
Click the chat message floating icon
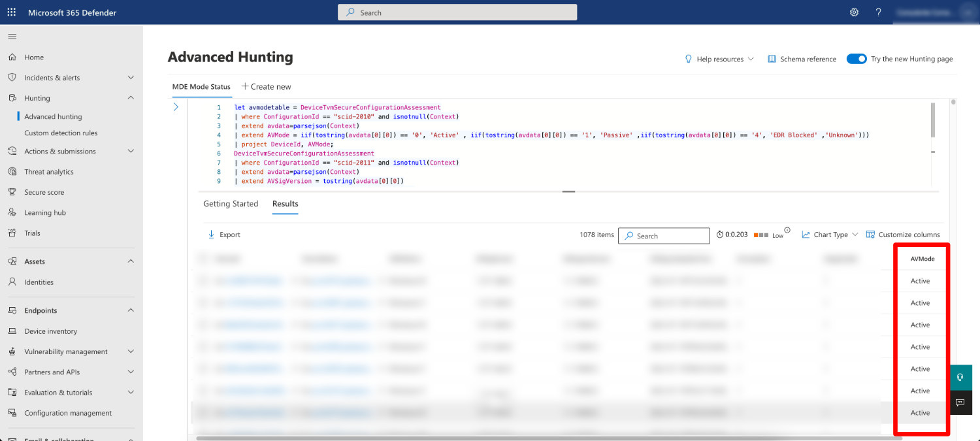tap(960, 402)
